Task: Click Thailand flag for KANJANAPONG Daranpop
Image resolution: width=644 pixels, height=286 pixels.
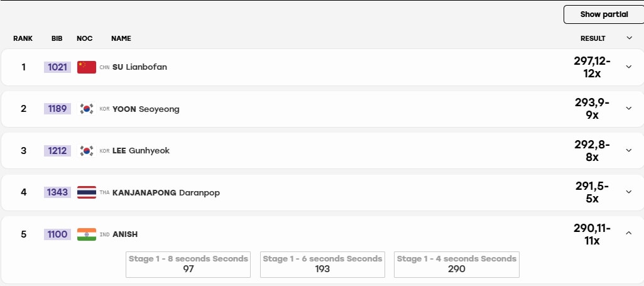Action: pos(87,192)
